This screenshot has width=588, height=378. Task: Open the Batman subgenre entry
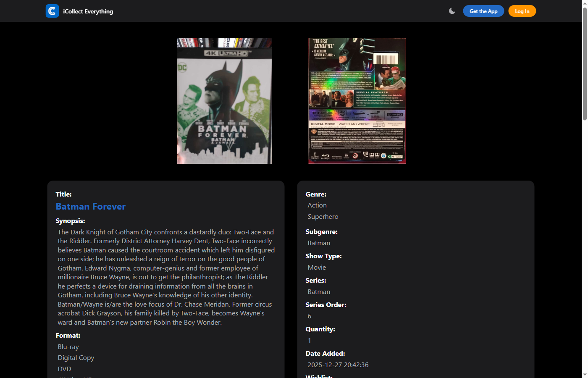(318, 243)
